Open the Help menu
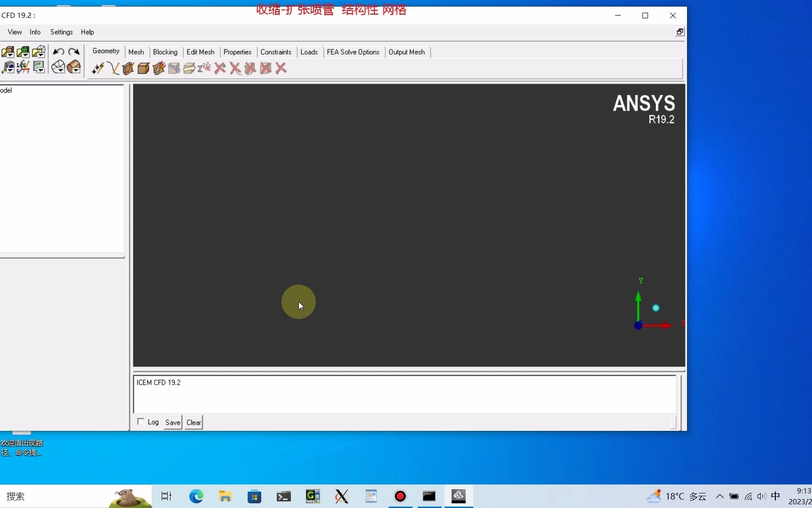This screenshot has height=508, width=812. pyautogui.click(x=87, y=32)
